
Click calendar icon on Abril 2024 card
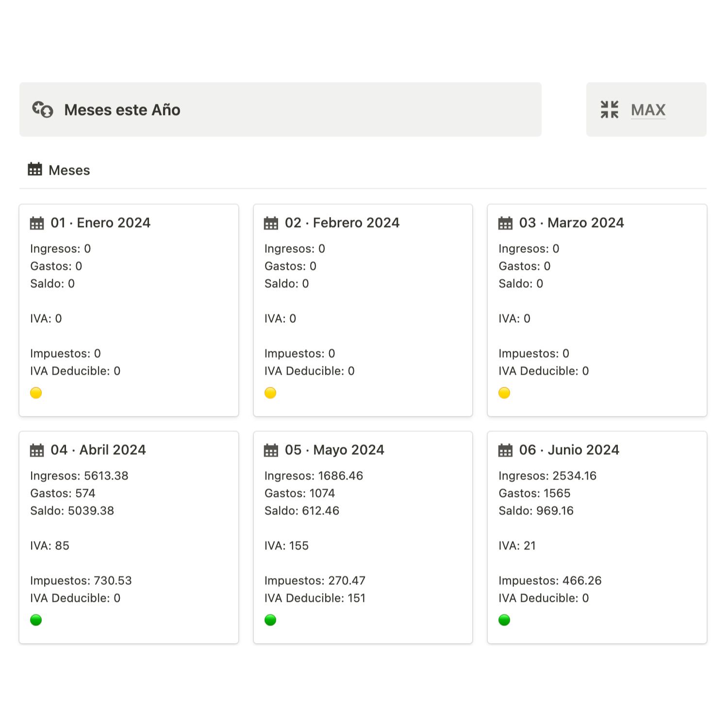click(x=37, y=450)
